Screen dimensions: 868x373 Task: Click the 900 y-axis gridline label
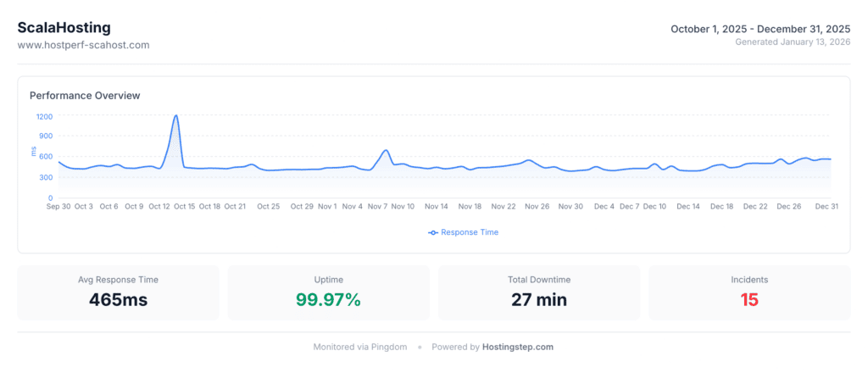pyautogui.click(x=44, y=136)
